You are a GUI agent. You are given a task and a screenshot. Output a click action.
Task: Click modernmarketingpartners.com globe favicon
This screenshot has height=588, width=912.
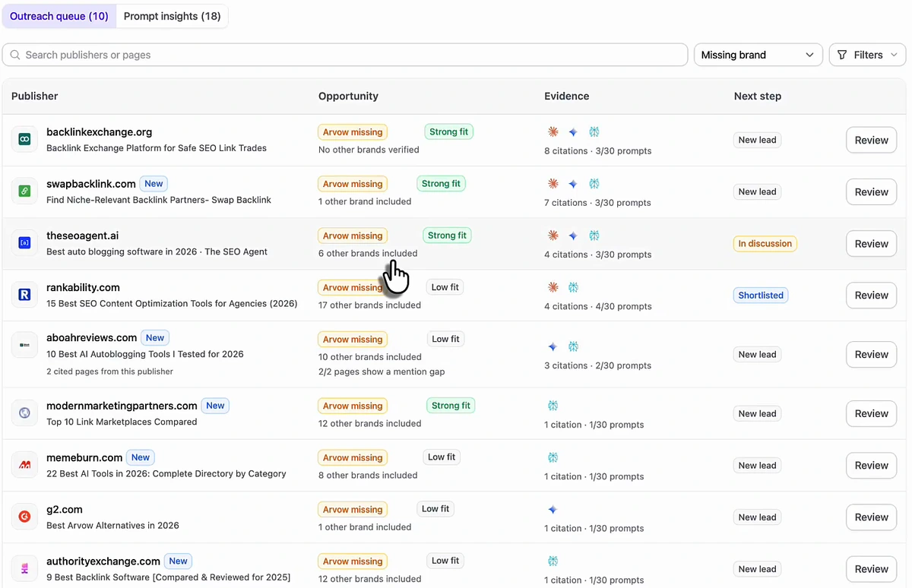click(24, 413)
